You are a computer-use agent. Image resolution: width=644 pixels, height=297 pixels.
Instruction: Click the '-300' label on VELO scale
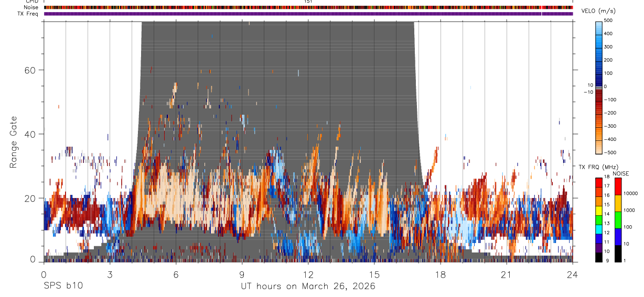pos(610,126)
